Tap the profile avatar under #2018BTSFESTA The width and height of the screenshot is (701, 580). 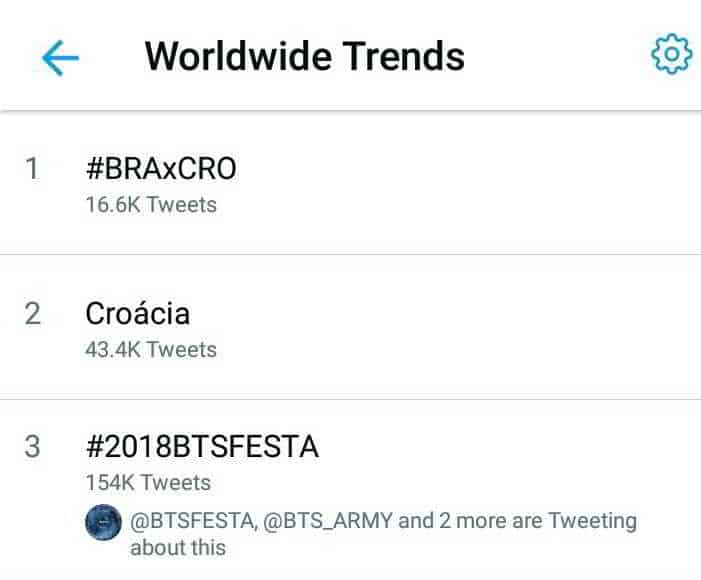coord(105,521)
